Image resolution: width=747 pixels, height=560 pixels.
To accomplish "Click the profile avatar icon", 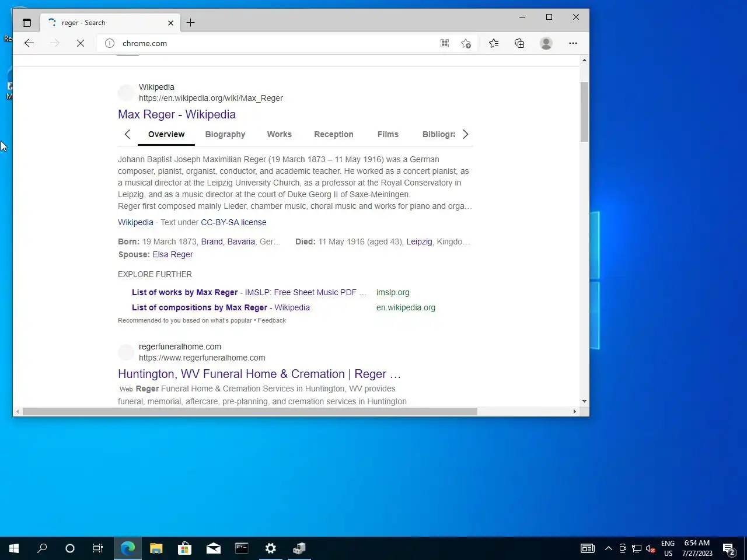I will (546, 43).
